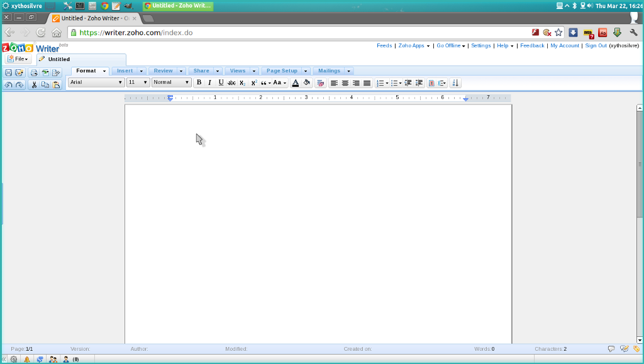Open the font size 11 dropdown

coord(138,82)
